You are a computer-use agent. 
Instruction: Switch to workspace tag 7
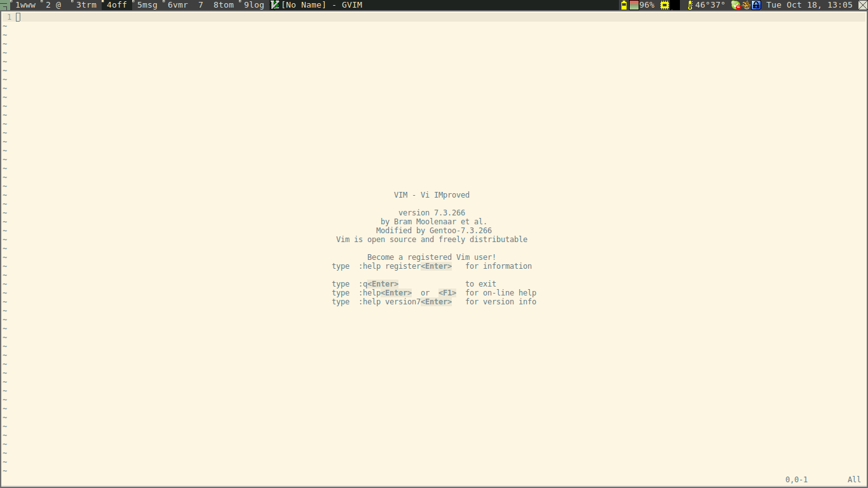coord(201,5)
